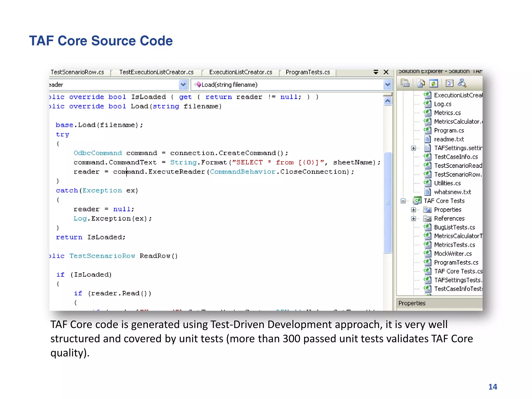Click the scroll up arrow in the code editor
532x399 pixels.
coord(388,101)
